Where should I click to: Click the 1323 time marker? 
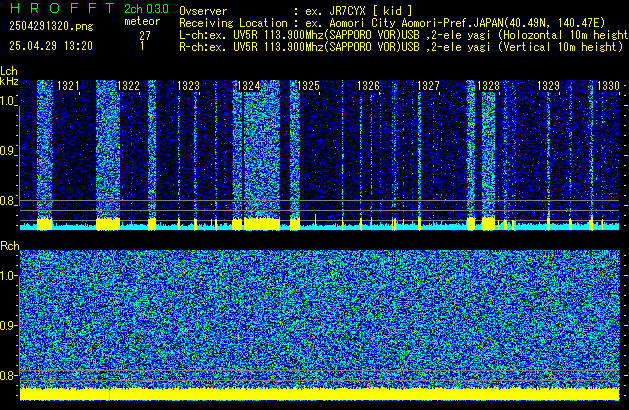(188, 86)
